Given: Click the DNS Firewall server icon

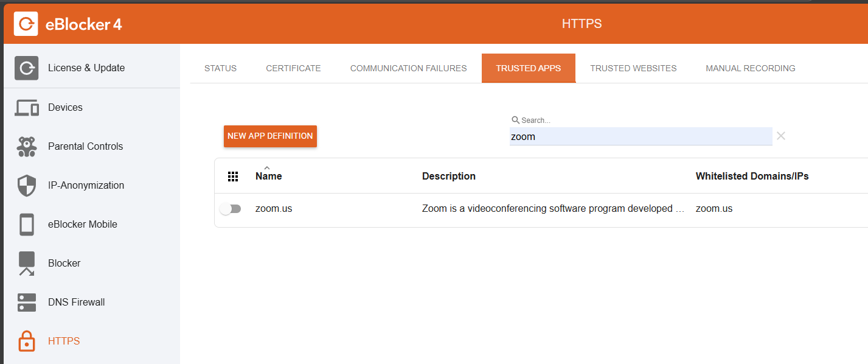Looking at the screenshot, I should click(27, 303).
